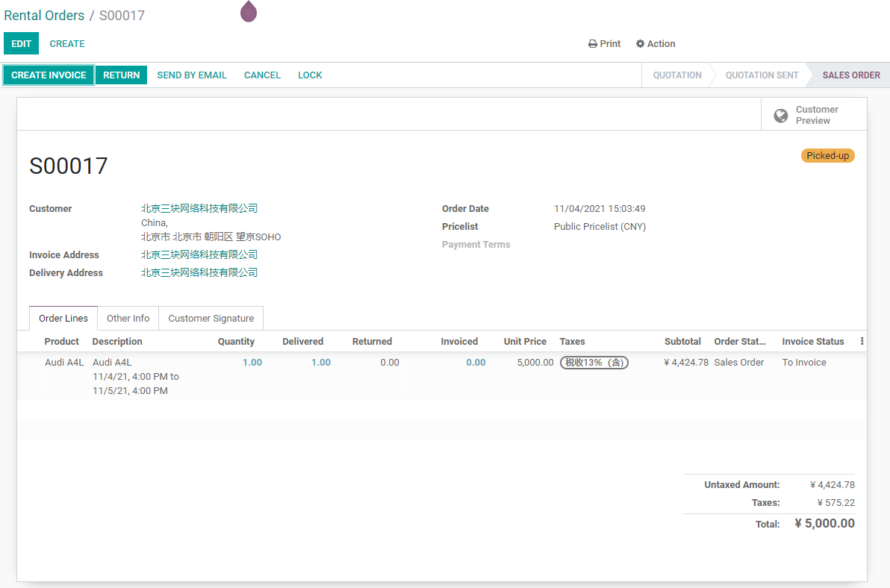
Task: Click the 税收13% tax tag
Action: pyautogui.click(x=594, y=363)
